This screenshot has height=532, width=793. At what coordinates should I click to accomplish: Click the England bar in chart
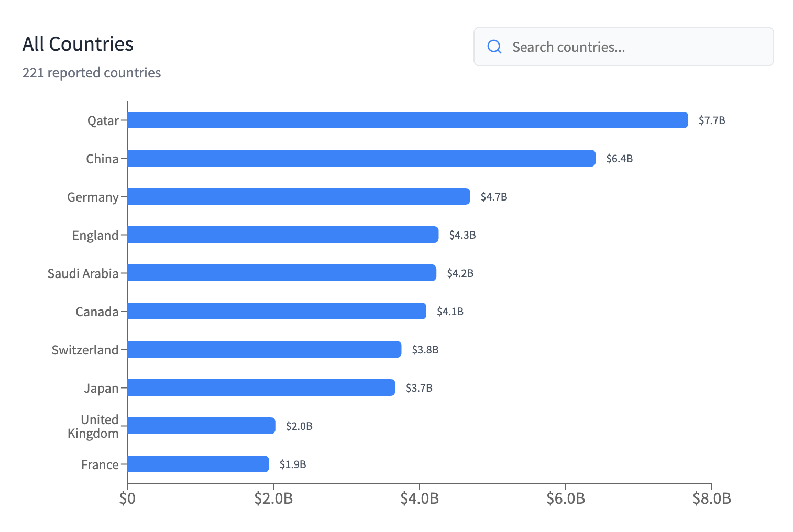(x=283, y=235)
